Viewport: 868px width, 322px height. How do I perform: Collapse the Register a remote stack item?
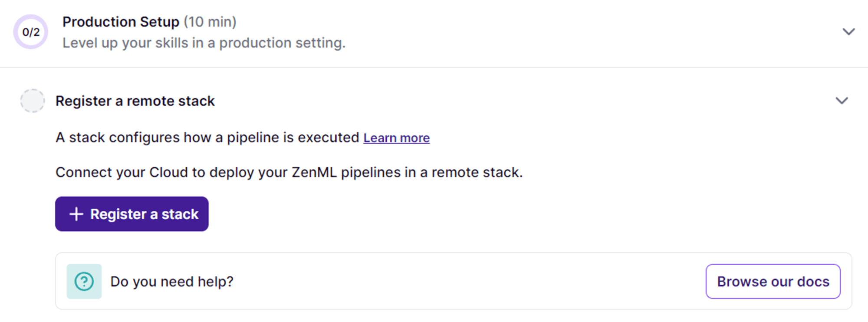click(842, 100)
